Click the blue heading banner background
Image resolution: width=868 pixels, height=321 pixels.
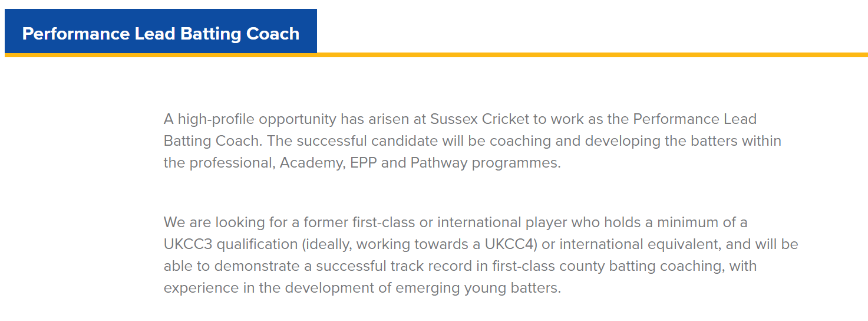coord(161,31)
